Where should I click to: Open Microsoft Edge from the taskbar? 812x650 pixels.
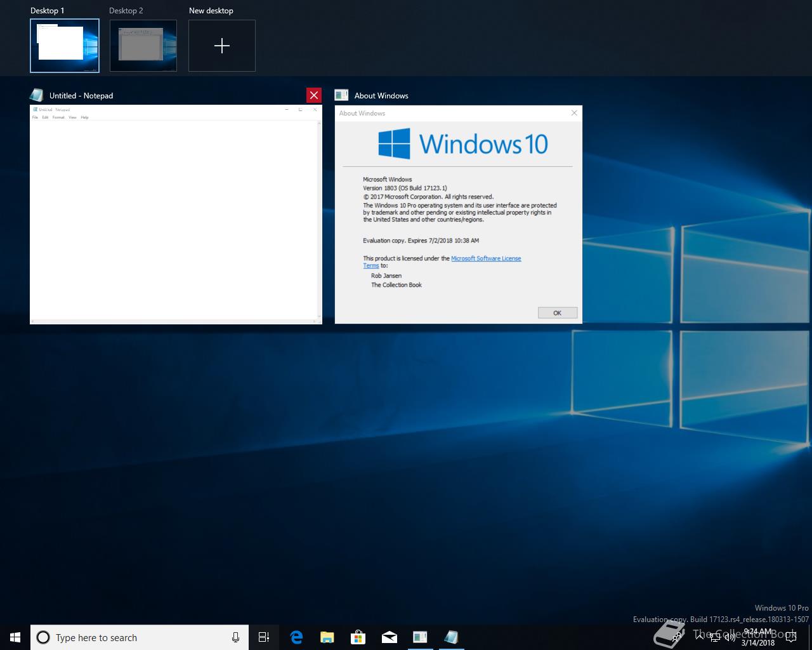pos(296,637)
